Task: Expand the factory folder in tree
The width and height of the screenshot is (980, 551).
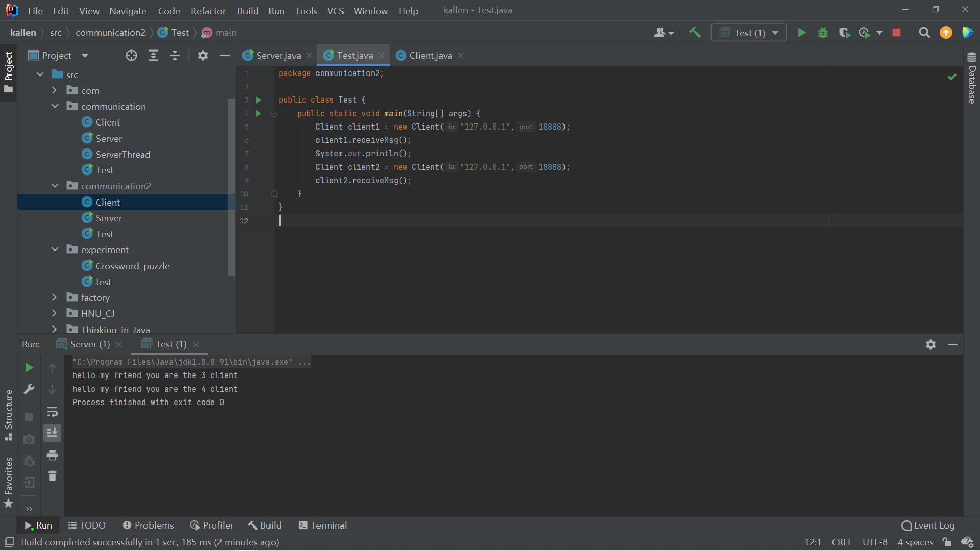Action: click(x=55, y=297)
